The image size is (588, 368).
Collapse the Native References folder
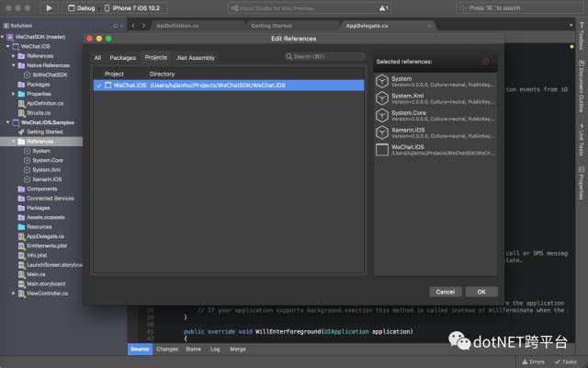14,65
